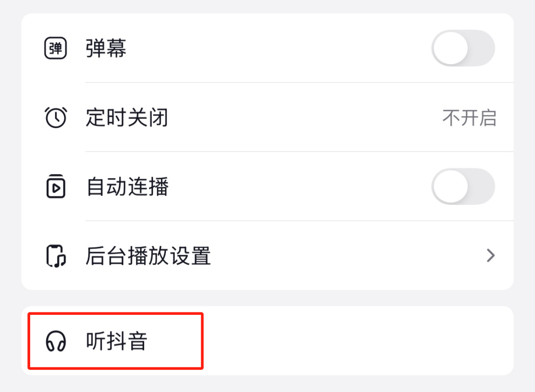Click the headphones icon beside 听抖音
The image size is (535, 392).
(x=55, y=342)
